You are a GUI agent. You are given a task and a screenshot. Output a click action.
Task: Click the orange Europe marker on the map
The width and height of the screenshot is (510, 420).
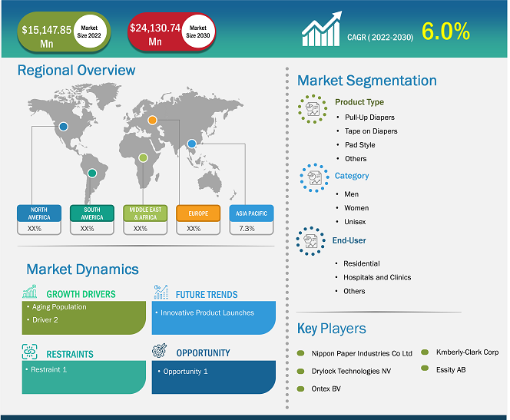coord(152,120)
